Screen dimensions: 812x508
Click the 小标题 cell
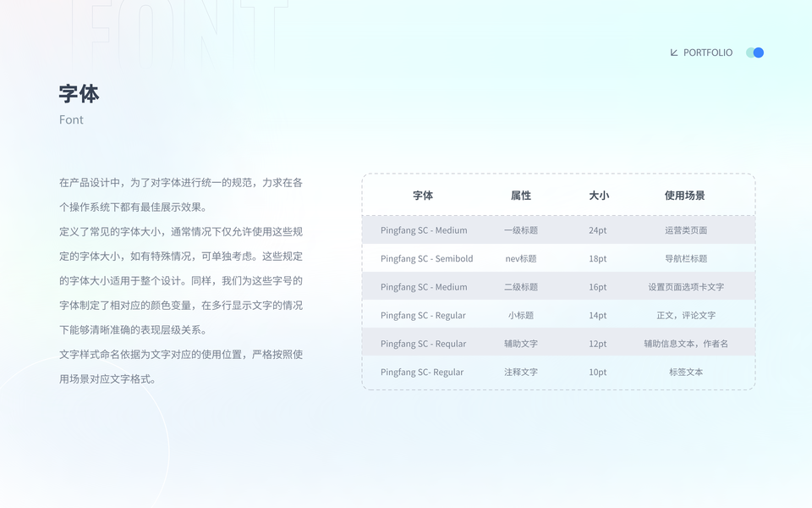521,315
